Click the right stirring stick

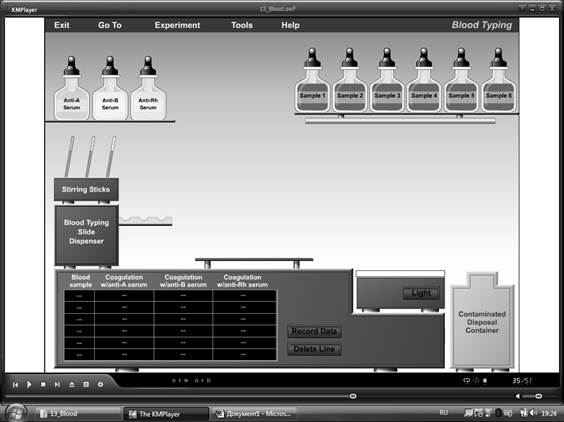click(x=112, y=157)
